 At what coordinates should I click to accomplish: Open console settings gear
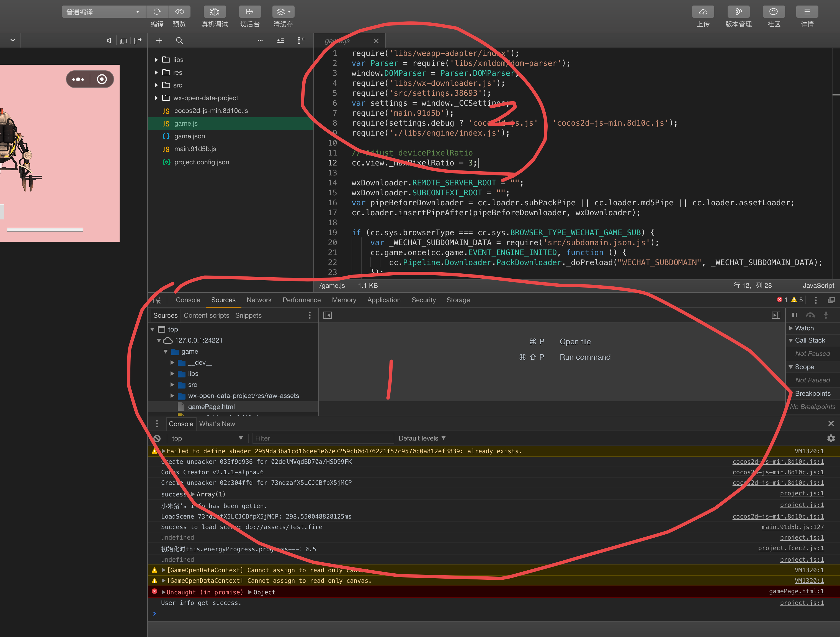click(x=831, y=438)
